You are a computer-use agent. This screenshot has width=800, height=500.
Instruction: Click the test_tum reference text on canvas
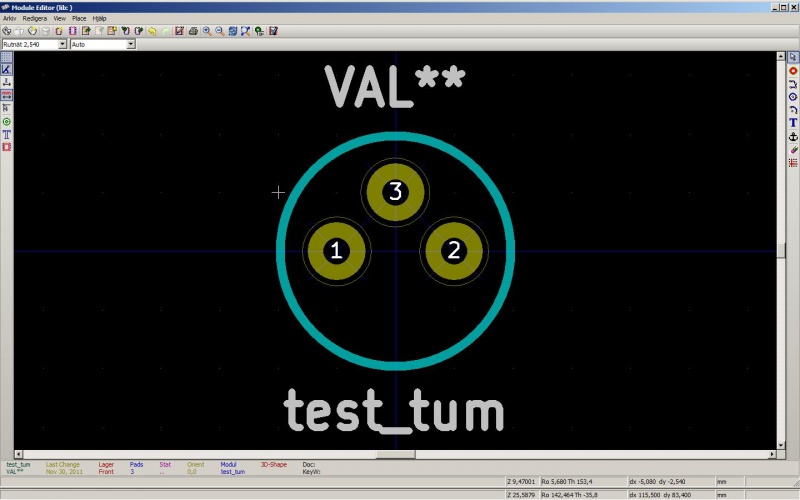click(x=393, y=410)
